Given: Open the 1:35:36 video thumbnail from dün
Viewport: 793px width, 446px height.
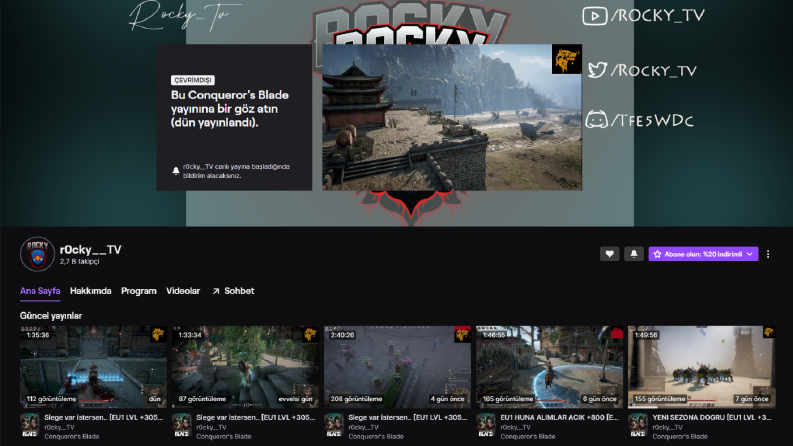Looking at the screenshot, I should pos(94,367).
